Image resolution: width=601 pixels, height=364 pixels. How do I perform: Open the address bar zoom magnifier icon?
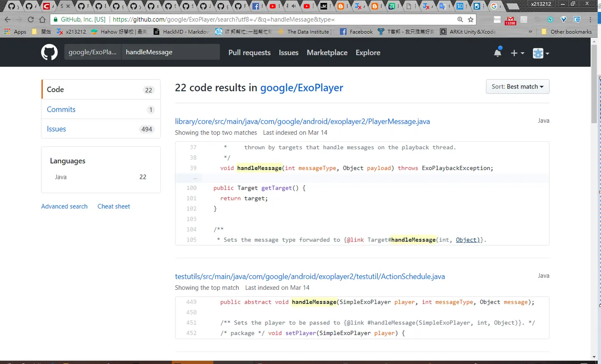(460, 20)
